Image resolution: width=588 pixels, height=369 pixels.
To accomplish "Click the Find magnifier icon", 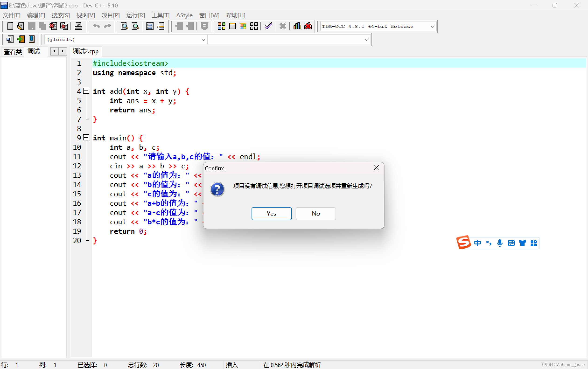I will point(124,26).
